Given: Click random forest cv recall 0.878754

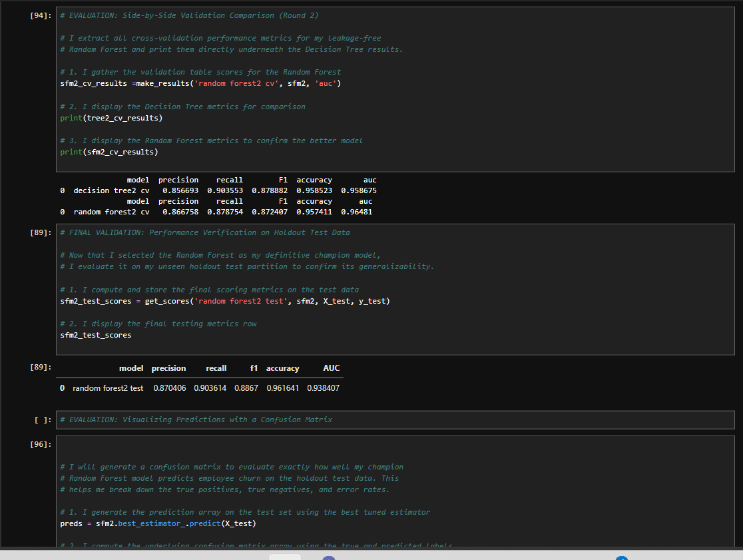Looking at the screenshot, I should click(x=225, y=212).
